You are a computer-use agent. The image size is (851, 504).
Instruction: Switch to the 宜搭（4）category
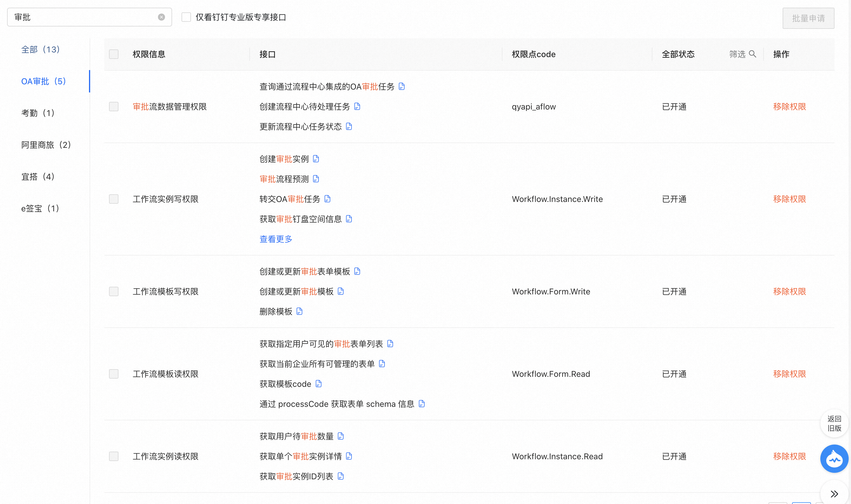click(x=38, y=177)
